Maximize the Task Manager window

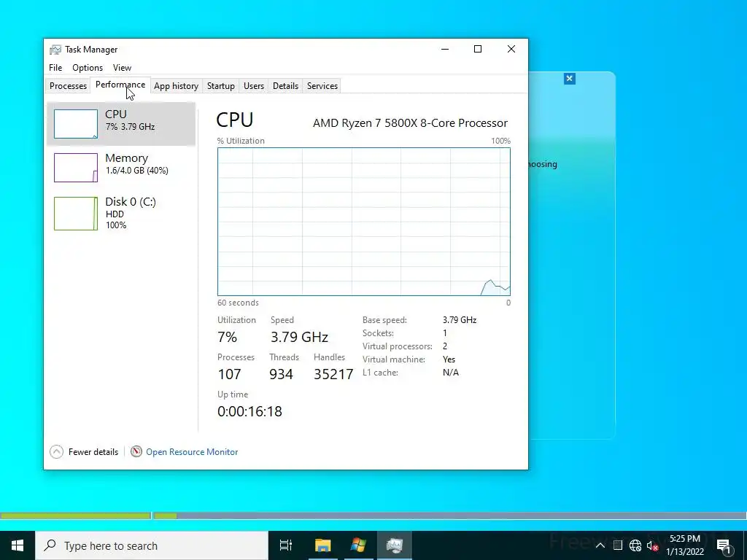click(x=477, y=49)
